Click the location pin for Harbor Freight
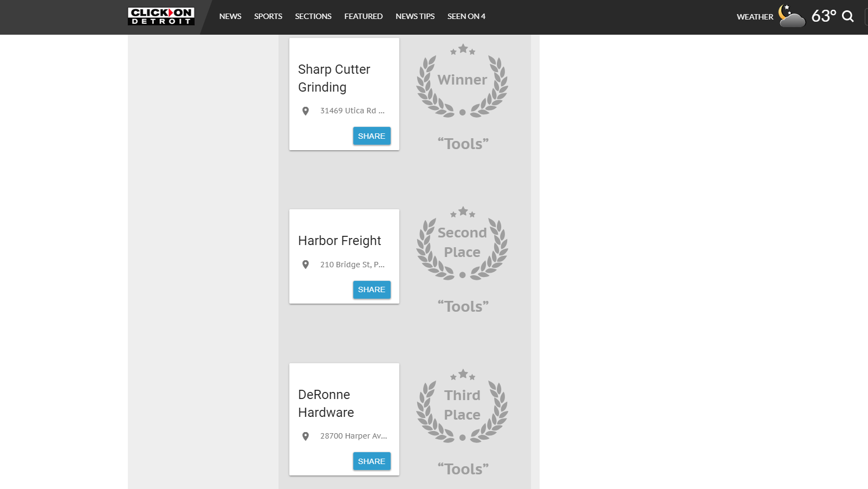Screen dimensions: 868x489 click(305, 265)
